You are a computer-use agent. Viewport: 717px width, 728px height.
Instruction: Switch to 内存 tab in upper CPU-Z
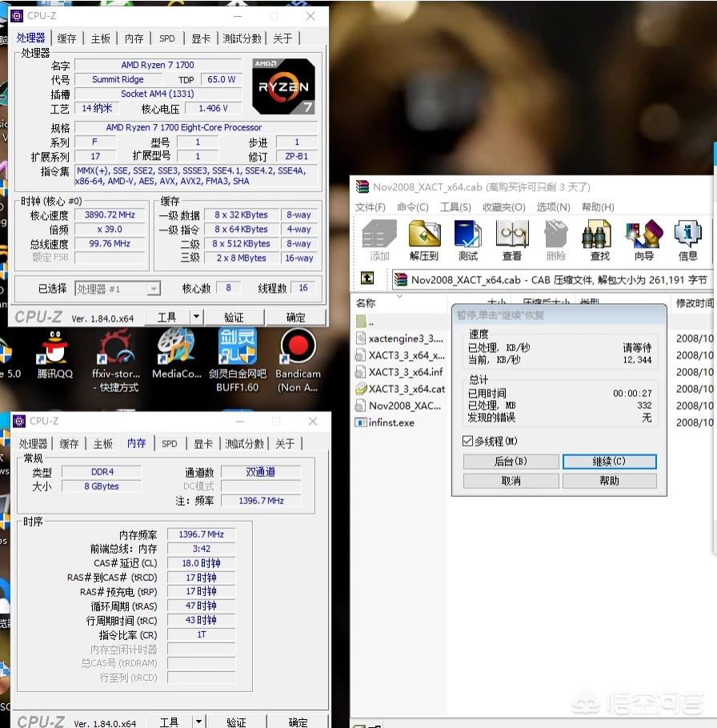click(x=134, y=38)
